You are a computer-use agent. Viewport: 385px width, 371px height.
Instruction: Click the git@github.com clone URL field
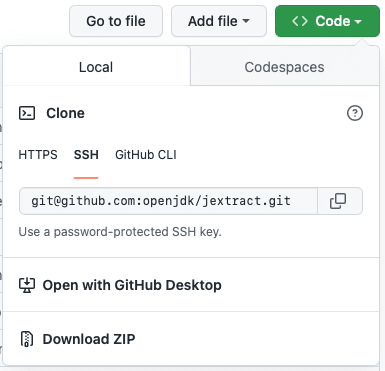coord(168,201)
